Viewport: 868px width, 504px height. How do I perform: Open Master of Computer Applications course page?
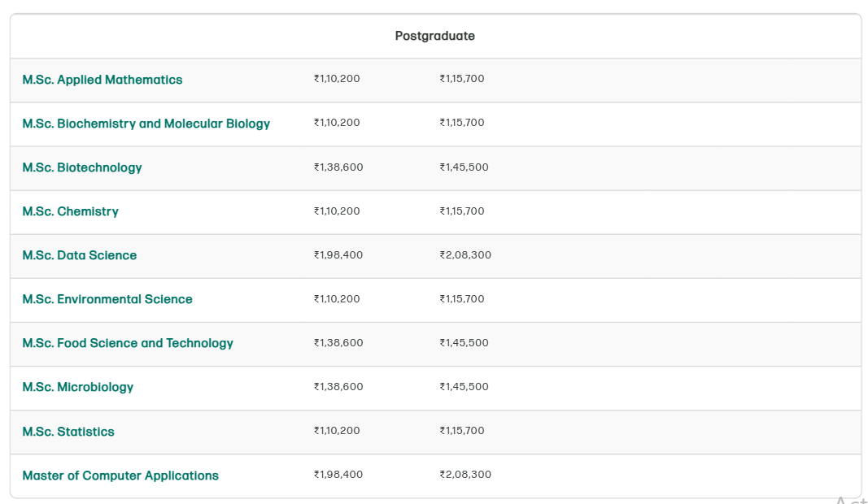click(120, 476)
